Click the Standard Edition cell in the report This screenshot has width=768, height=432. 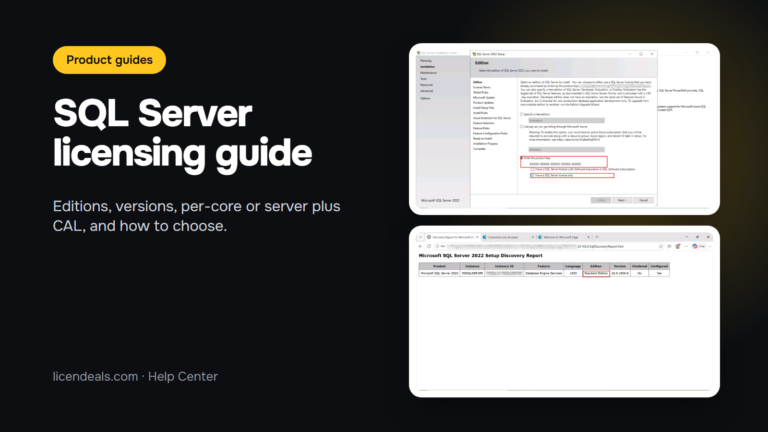tap(596, 273)
